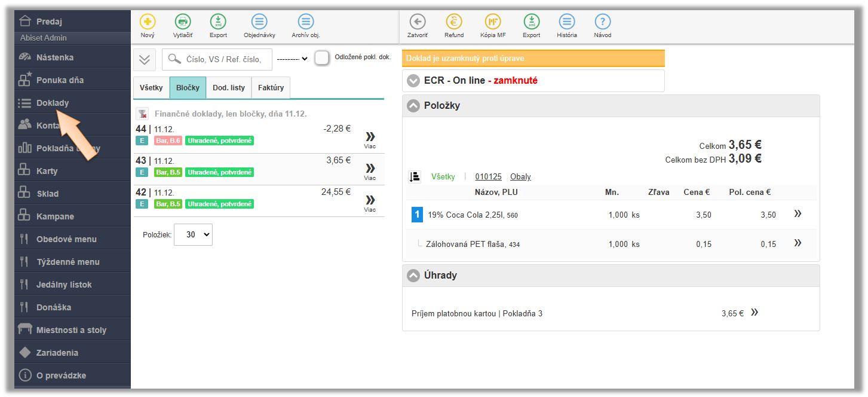Open Objednávky from the toolbar
The height and width of the screenshot is (397, 868).
[259, 22]
